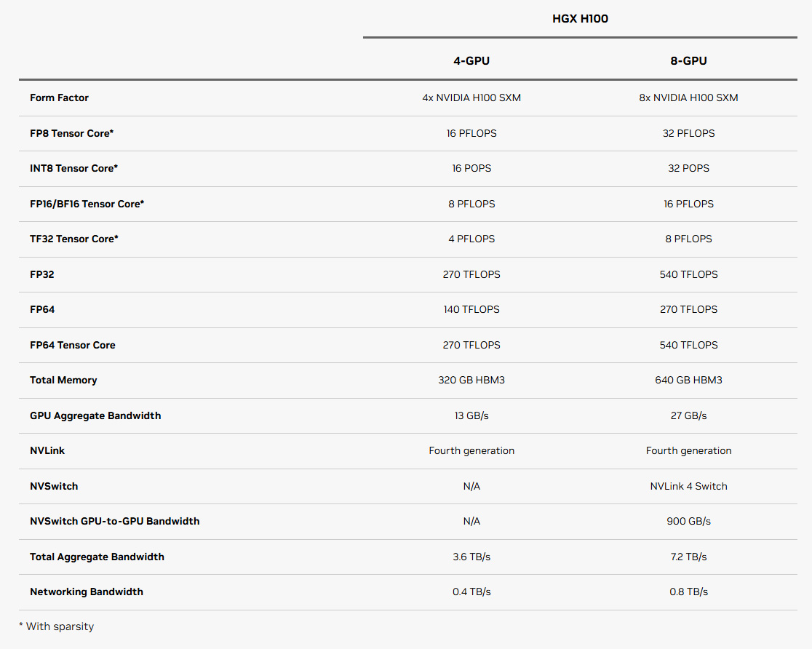Click the Form Factor row label

click(59, 98)
